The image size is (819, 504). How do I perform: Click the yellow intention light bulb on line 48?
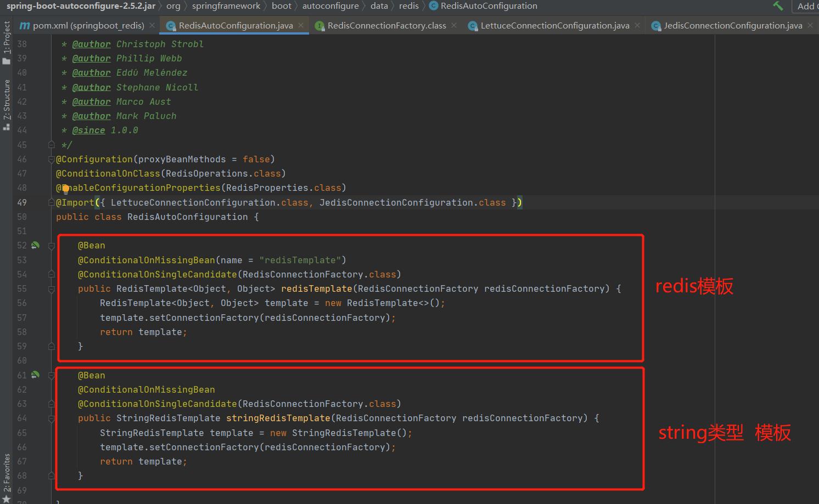coord(65,189)
